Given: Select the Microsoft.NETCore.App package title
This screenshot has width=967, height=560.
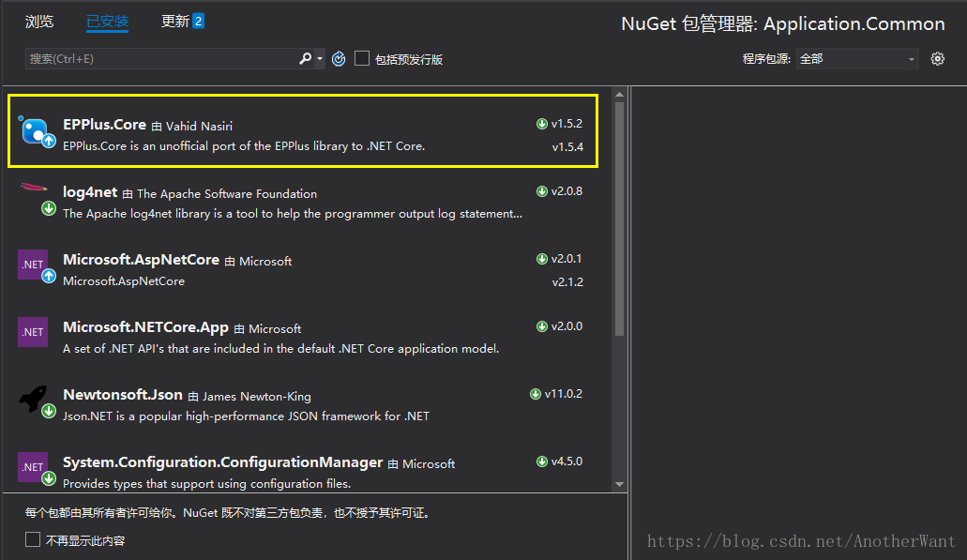Looking at the screenshot, I should (145, 327).
